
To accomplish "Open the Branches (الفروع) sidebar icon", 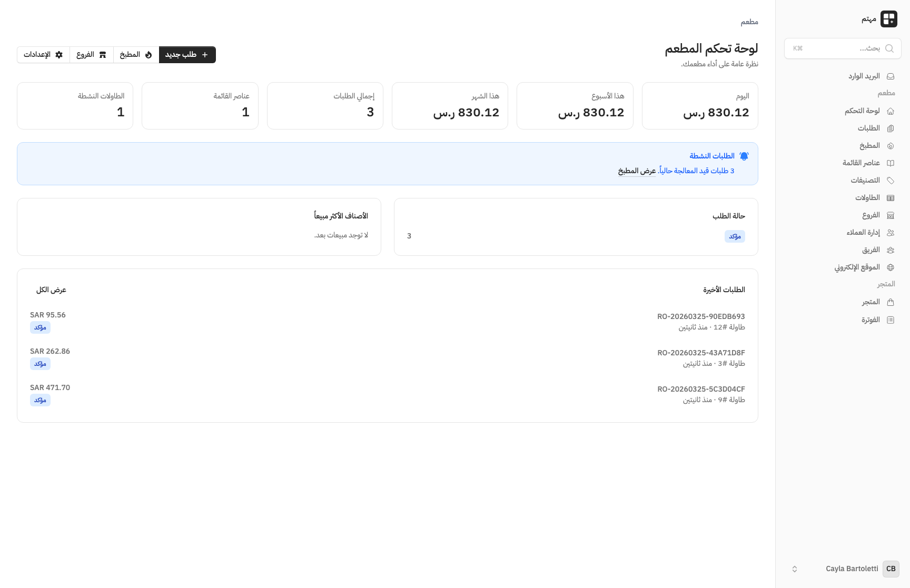I will pos(891,215).
